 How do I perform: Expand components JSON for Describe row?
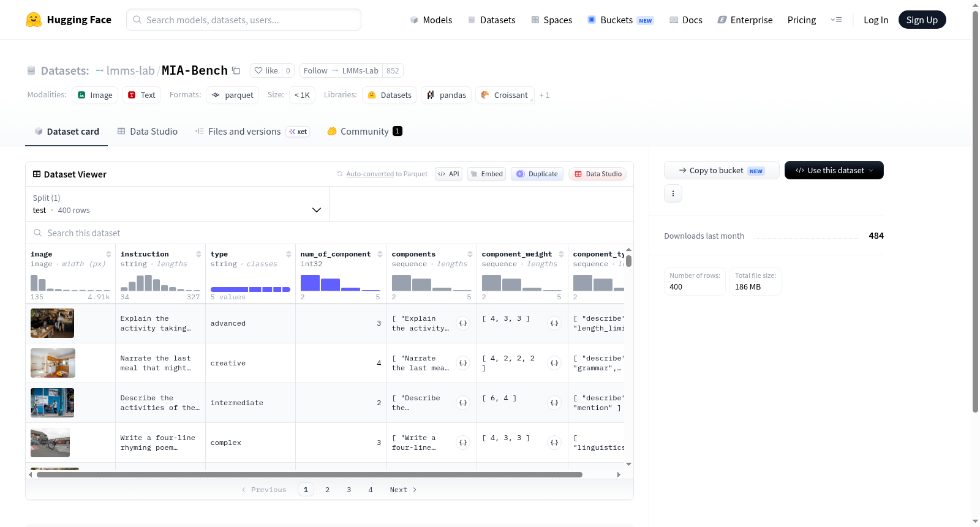[463, 403]
